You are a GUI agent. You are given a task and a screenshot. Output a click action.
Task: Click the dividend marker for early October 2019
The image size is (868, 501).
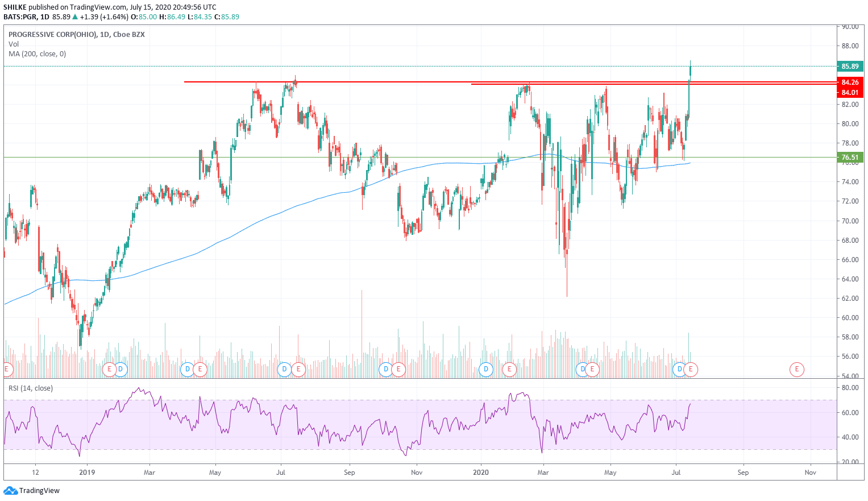click(x=386, y=369)
